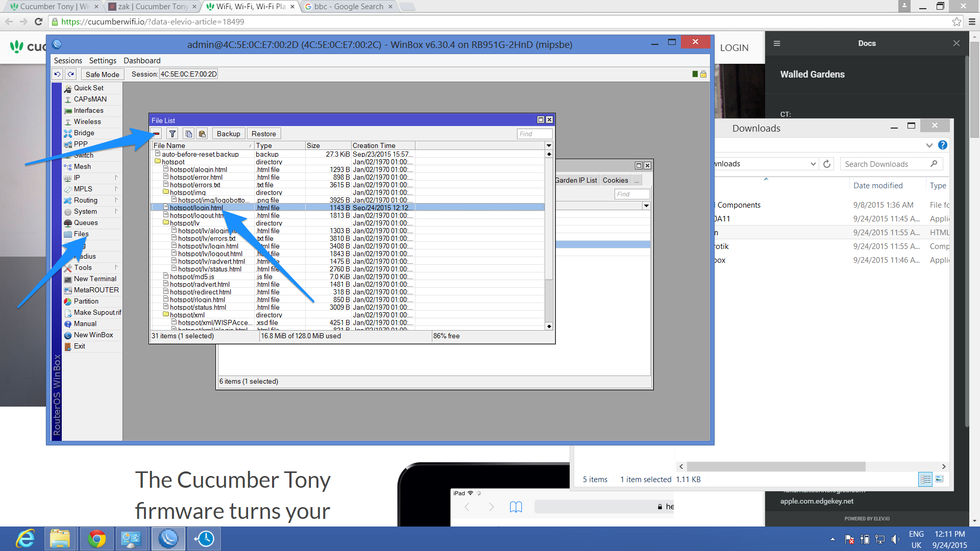The image size is (980, 551).
Task: Expand the Downloads ribbon chevron
Action: [929, 145]
